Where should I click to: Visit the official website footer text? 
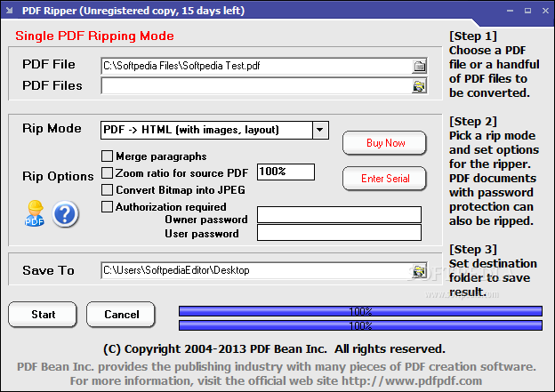[276, 381]
